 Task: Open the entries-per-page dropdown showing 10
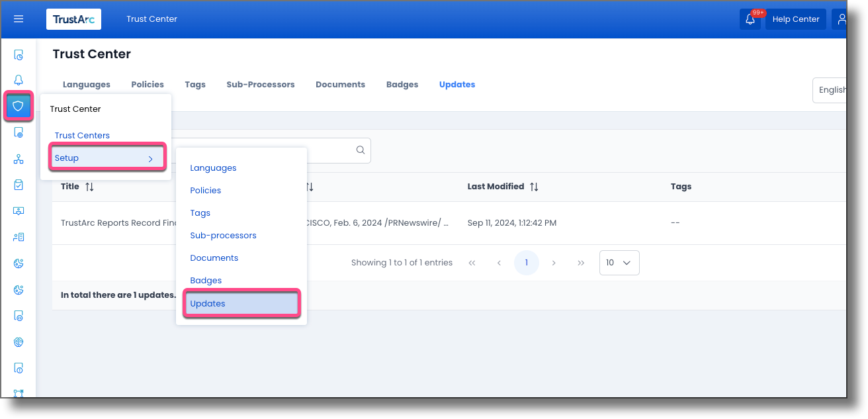click(x=619, y=263)
